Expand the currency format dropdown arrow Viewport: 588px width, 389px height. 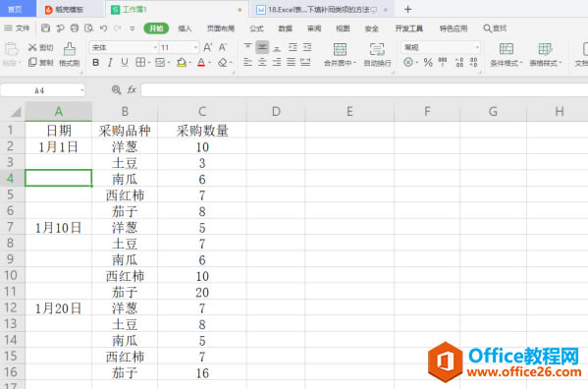[x=416, y=63]
